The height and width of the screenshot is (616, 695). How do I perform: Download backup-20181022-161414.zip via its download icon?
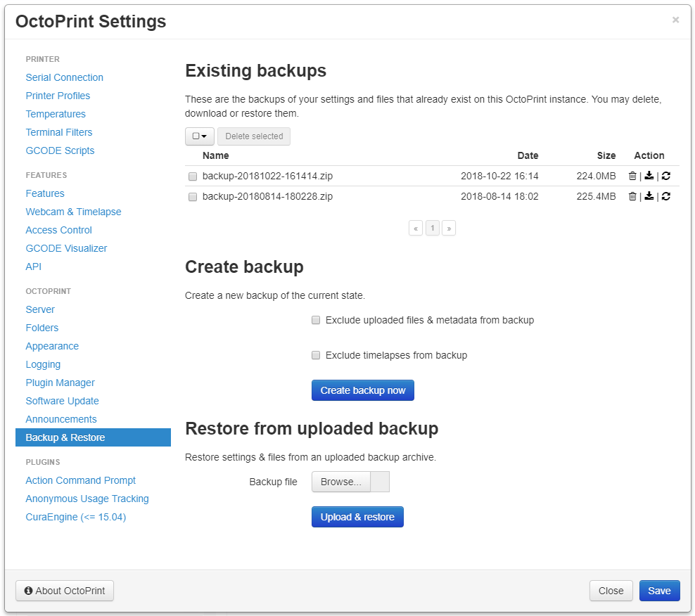(x=649, y=176)
